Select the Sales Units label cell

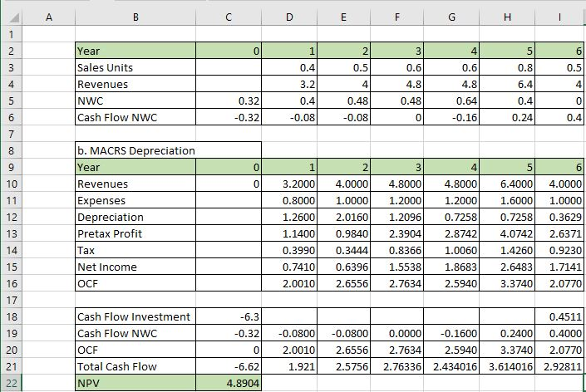click(x=135, y=67)
